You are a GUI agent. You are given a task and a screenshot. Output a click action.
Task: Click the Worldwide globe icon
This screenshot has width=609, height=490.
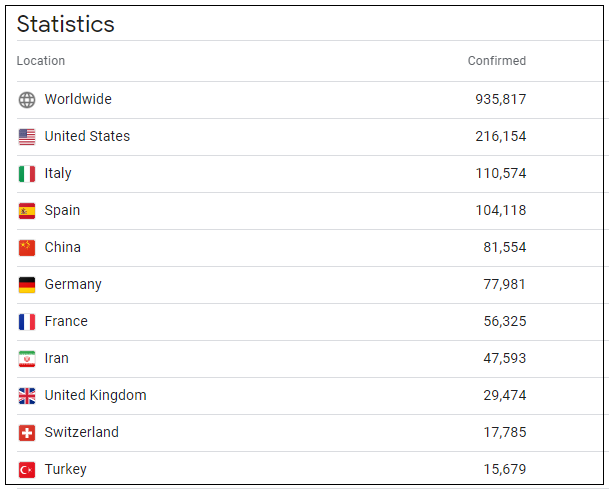coord(27,100)
